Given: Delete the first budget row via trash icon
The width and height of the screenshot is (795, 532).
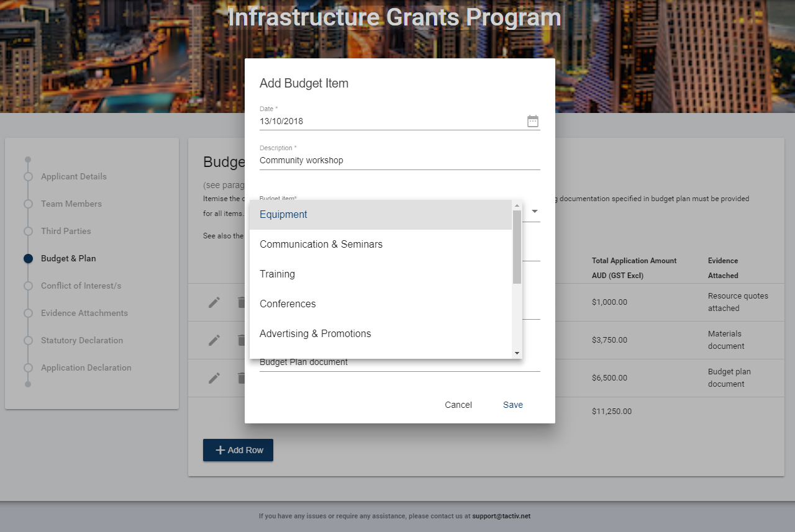Looking at the screenshot, I should (x=242, y=302).
